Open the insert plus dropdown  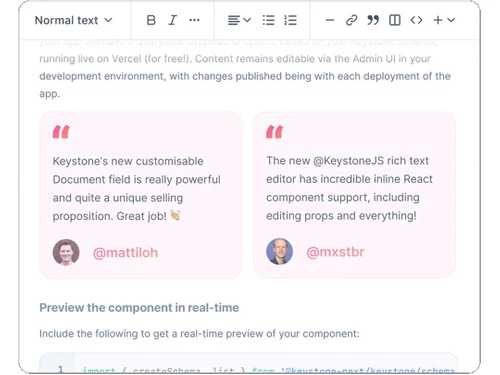(x=444, y=20)
